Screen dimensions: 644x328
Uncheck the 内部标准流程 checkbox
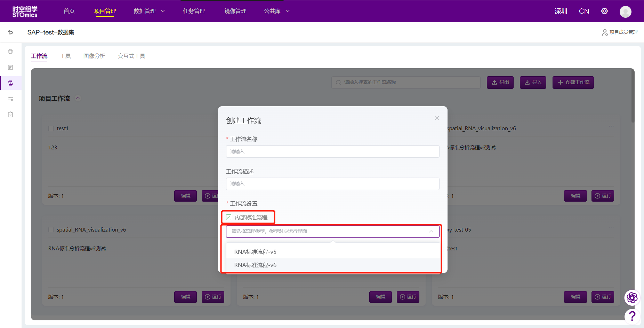[229, 218]
